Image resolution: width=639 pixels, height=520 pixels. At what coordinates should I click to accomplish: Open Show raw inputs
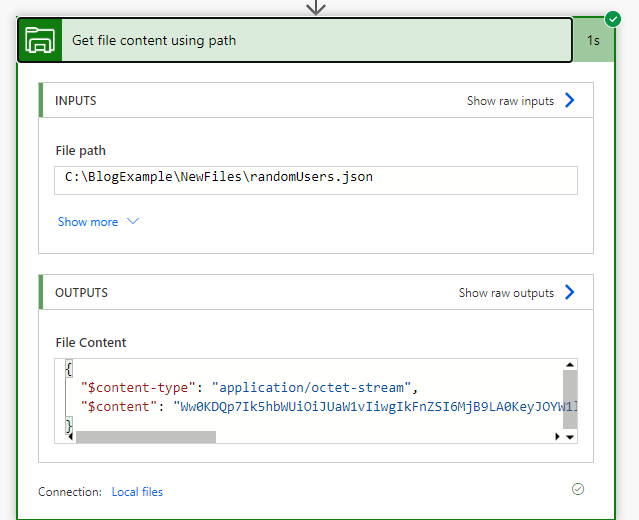[x=510, y=101]
